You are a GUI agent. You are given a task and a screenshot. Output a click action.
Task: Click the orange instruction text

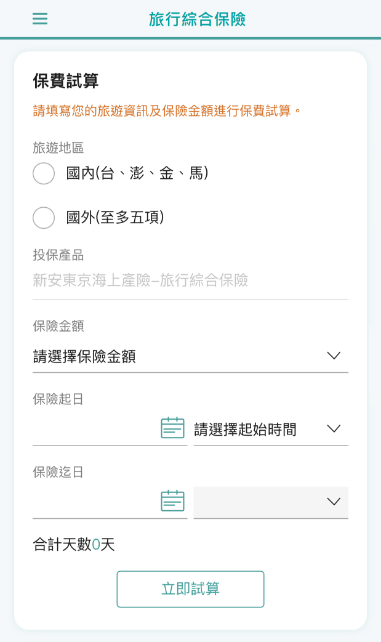pyautogui.click(x=167, y=111)
